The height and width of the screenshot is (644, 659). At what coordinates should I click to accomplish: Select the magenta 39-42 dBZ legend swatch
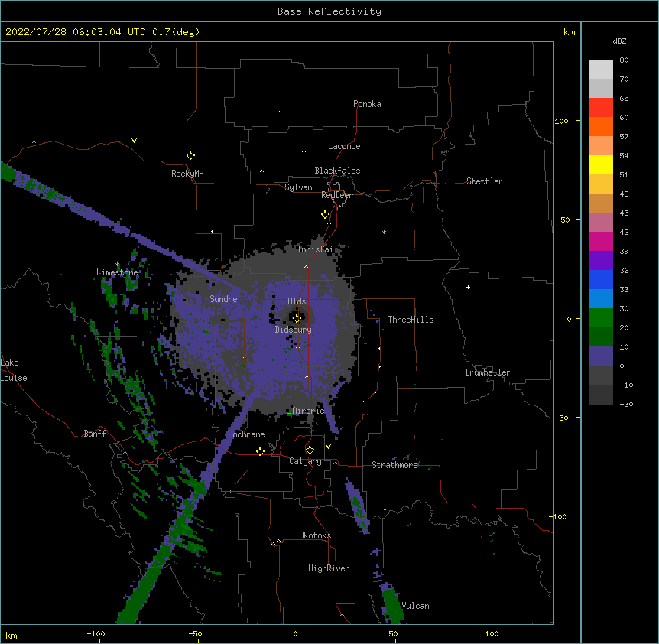pyautogui.click(x=601, y=241)
